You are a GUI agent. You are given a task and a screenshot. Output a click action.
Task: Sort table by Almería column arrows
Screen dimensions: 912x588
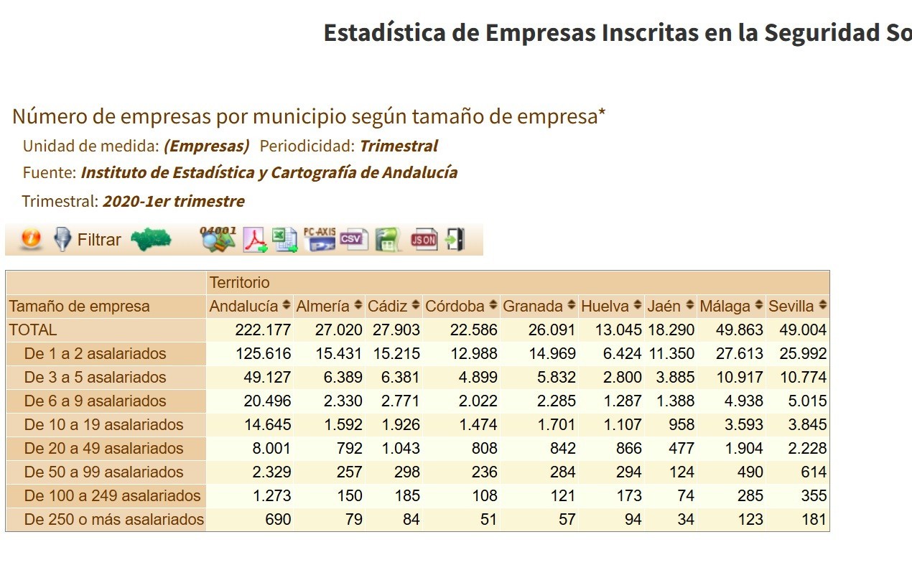(358, 305)
